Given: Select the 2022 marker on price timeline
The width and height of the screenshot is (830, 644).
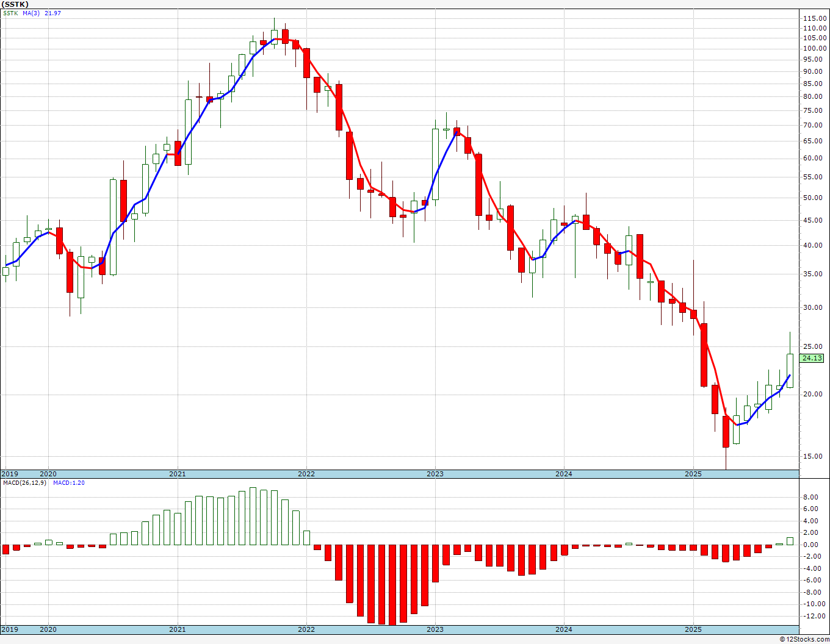Looking at the screenshot, I should click(x=306, y=474).
